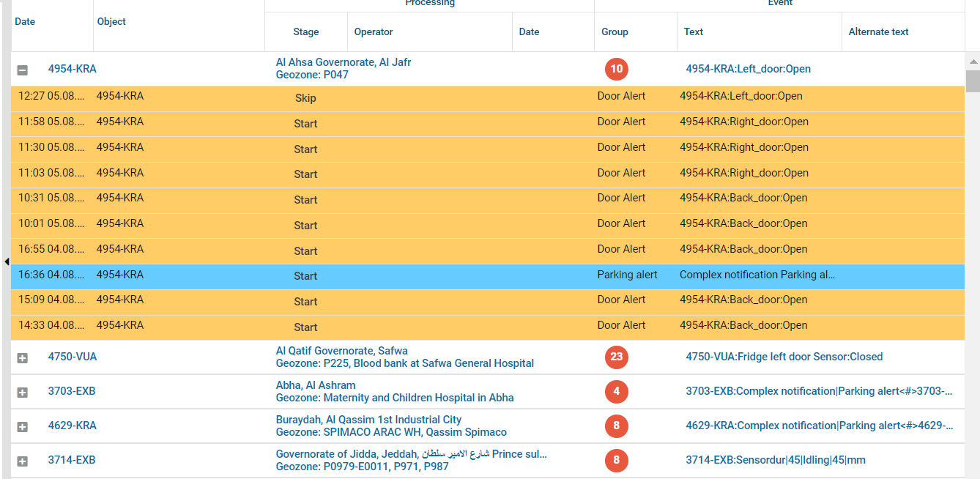Expand the 4629-KRA group row

(x=22, y=427)
